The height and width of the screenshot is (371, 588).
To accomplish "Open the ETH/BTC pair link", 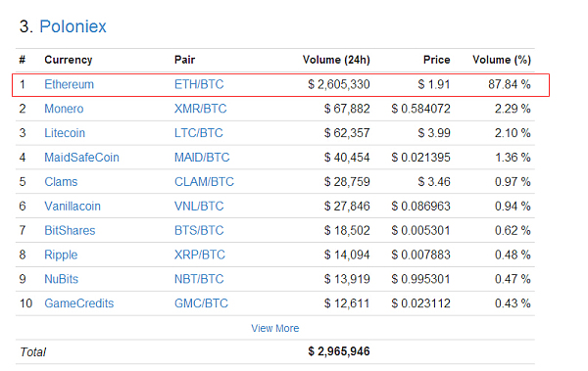I will (199, 84).
